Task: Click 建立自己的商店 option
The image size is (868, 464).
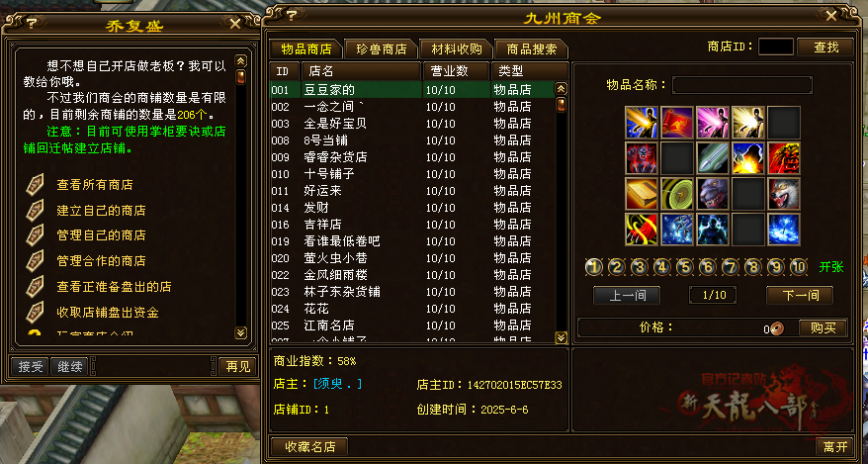Action: 101,211
